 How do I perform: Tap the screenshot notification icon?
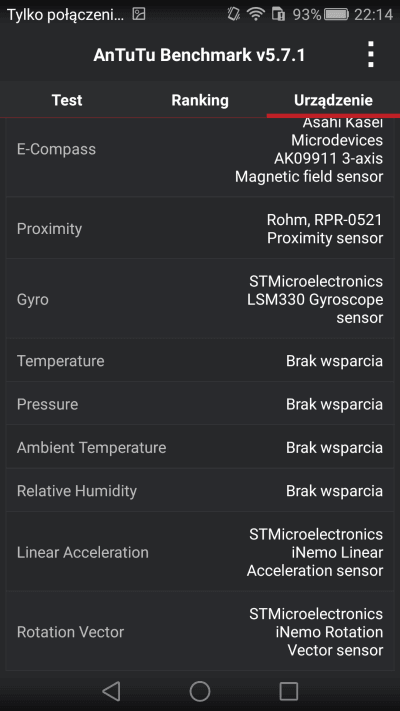(x=139, y=15)
